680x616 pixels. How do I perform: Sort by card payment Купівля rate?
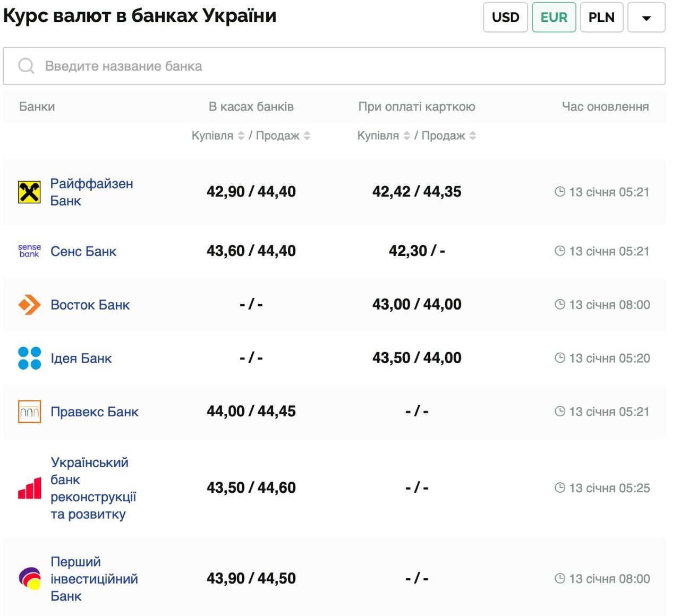point(407,136)
